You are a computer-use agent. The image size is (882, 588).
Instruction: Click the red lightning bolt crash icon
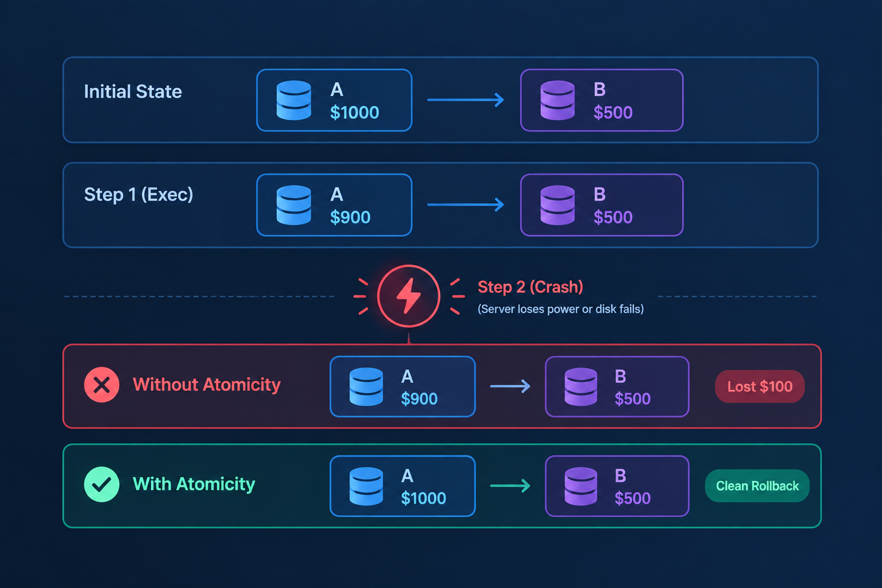click(409, 296)
